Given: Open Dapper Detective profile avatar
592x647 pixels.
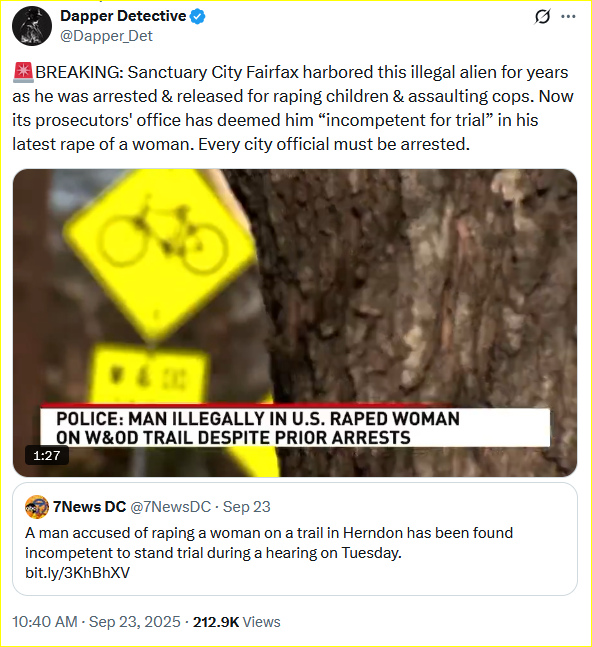Looking at the screenshot, I should coord(32,26).
